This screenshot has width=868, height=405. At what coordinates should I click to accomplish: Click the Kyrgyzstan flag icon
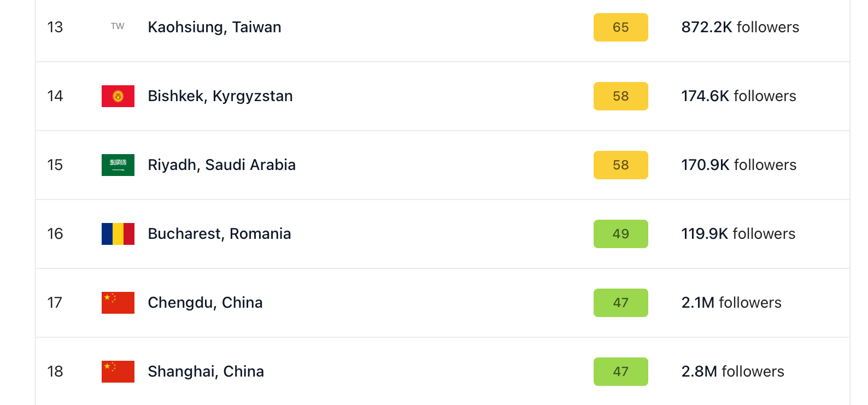(x=118, y=96)
